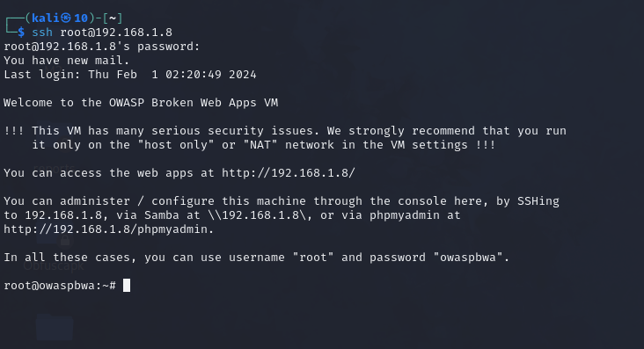The width and height of the screenshot is (644, 349).
Task: Click the username "root" in quotes
Action: pos(313,258)
